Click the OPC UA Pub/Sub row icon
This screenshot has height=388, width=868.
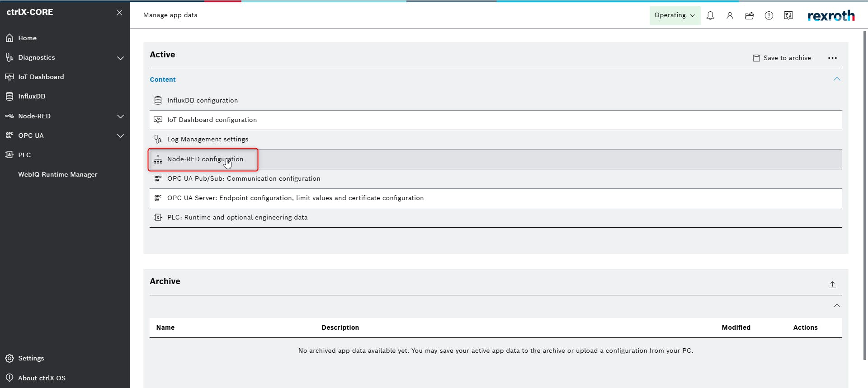point(158,178)
